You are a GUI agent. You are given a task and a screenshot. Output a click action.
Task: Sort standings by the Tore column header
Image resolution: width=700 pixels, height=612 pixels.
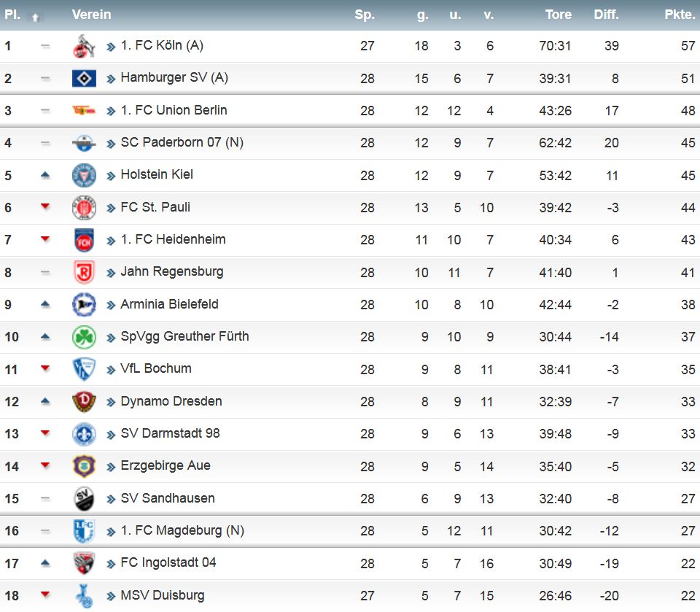[559, 15]
